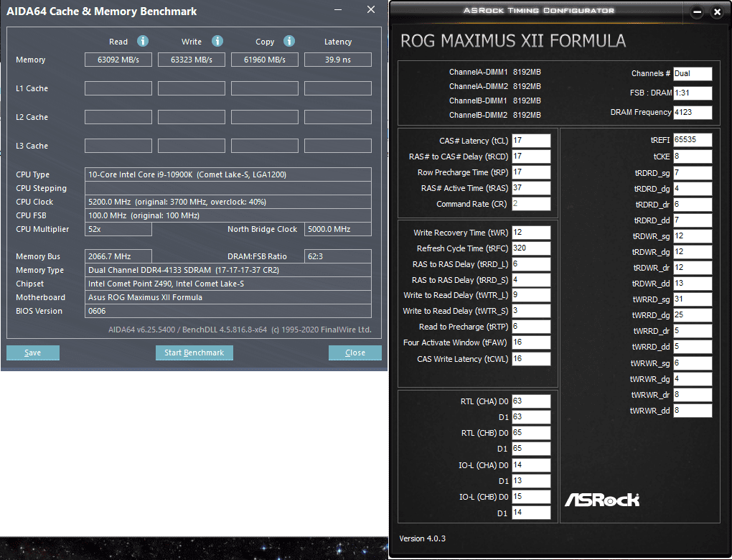Click the CPU FSB field 100.0 MHz

coord(227,215)
